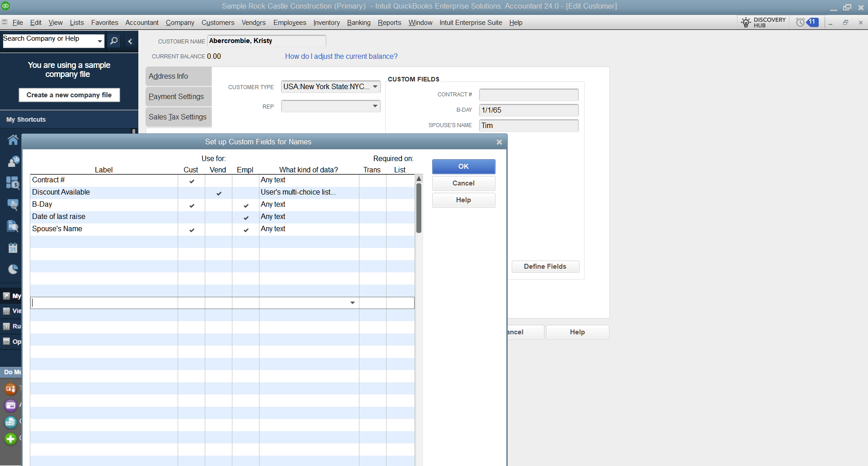Screen dimensions: 868x466
Task: Open the Reports menu
Action: [390, 23]
